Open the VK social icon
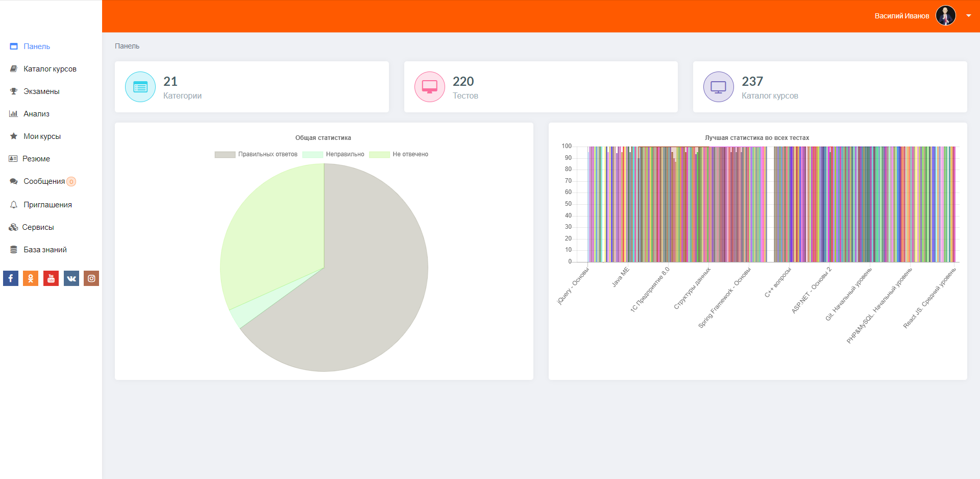The width and height of the screenshot is (980, 479). (x=71, y=278)
